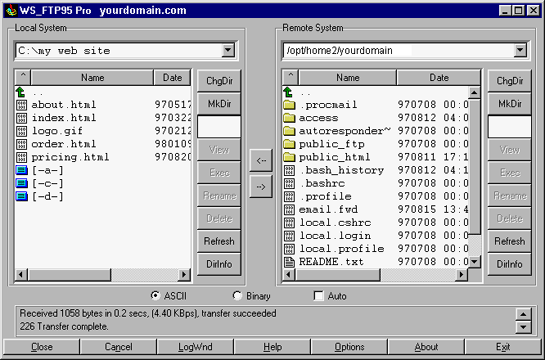This screenshot has width=545, height=360.
Task: Click the local file mask input box
Action: coord(219,127)
